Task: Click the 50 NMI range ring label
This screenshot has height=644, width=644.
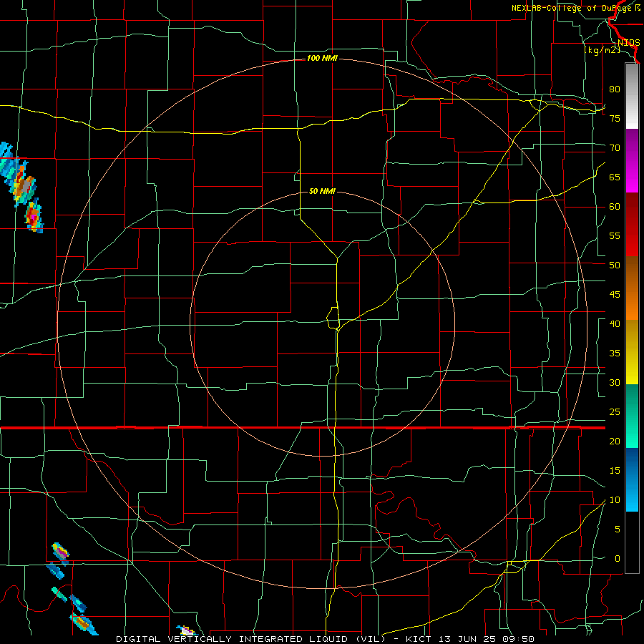Action: click(x=322, y=191)
